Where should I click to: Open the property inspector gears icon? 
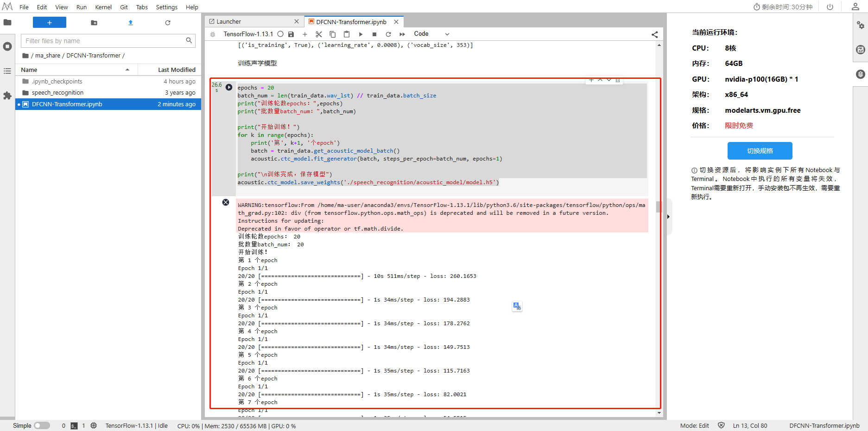(x=861, y=25)
